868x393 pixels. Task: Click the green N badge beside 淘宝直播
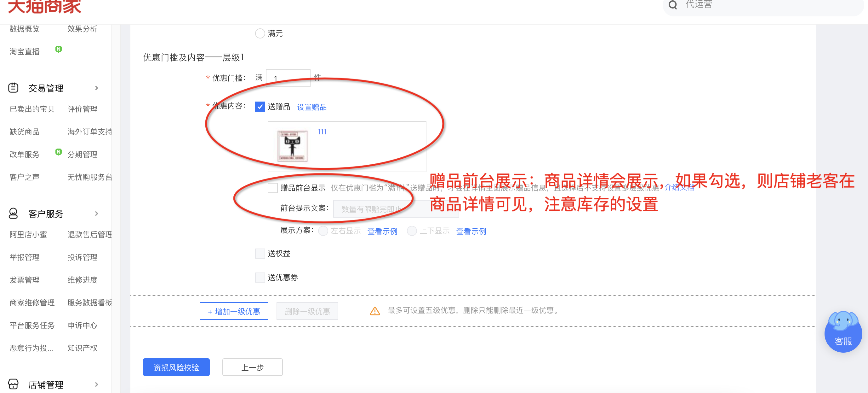59,49
